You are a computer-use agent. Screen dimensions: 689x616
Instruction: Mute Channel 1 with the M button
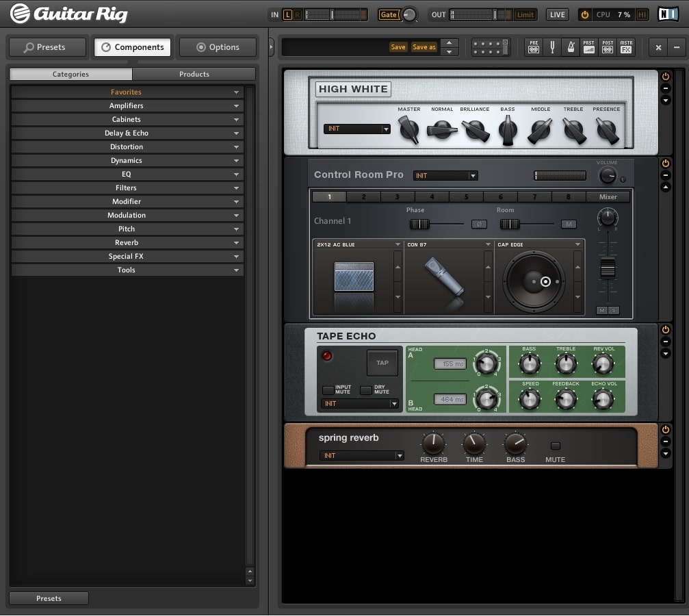tap(602, 311)
